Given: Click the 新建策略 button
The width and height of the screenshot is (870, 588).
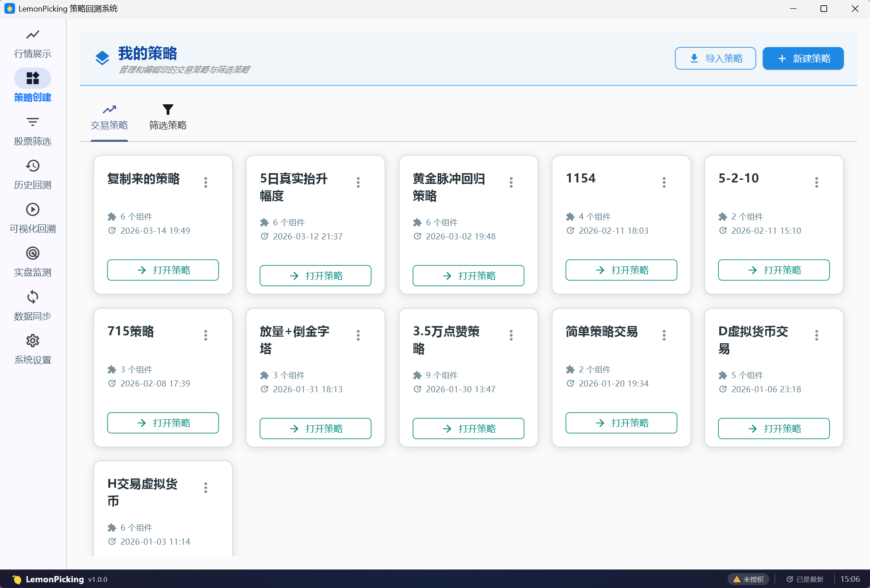Looking at the screenshot, I should coord(803,58).
